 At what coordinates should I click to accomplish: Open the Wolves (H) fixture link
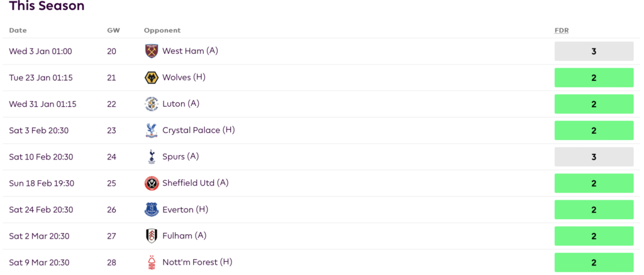(x=184, y=77)
